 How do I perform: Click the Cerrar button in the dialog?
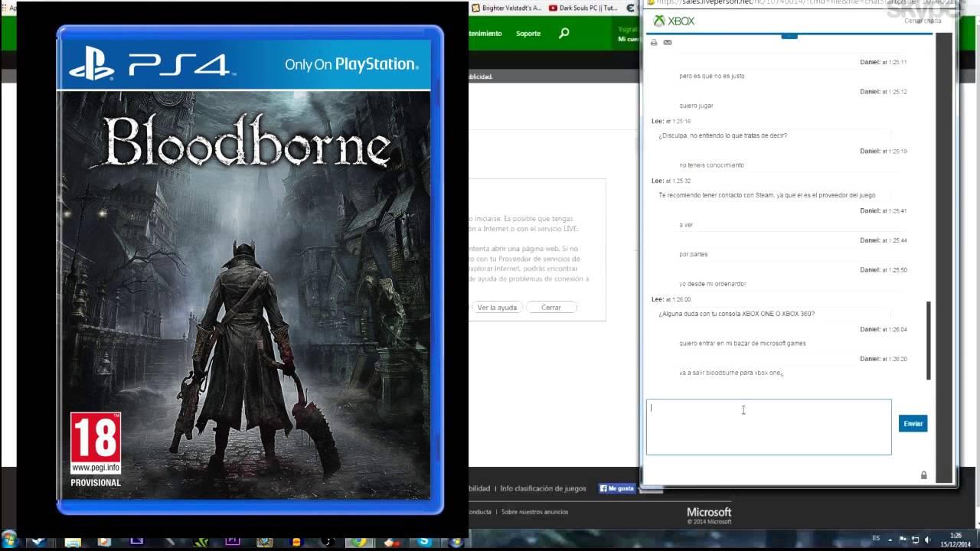tap(551, 307)
